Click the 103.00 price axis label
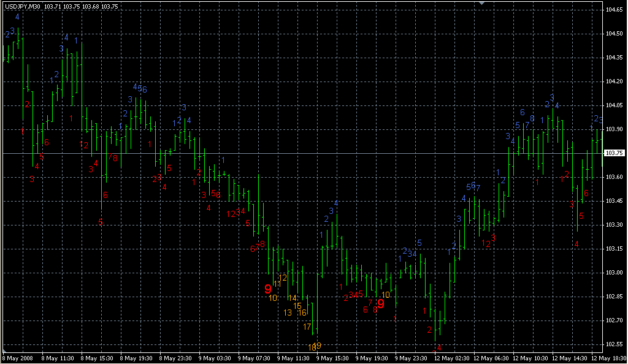 pos(614,273)
